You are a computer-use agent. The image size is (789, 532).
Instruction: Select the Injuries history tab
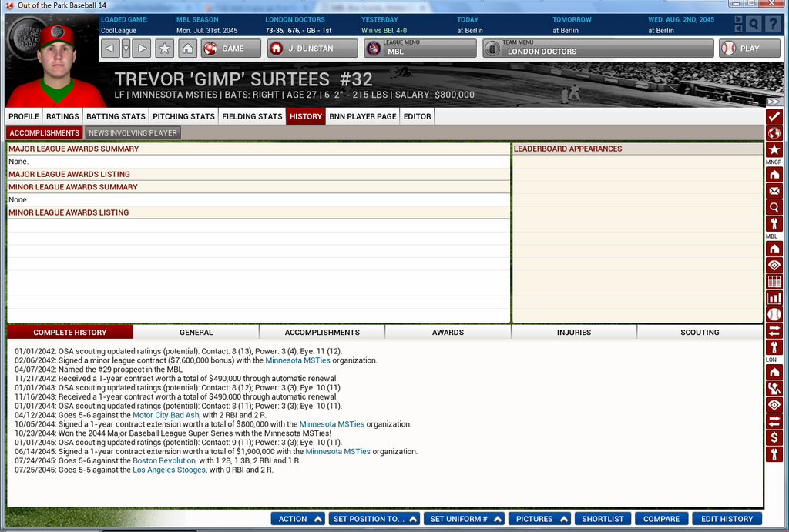pos(573,332)
